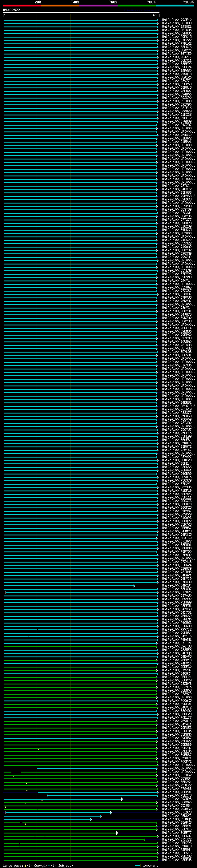Image resolution: width=197 pixels, height=868 pixels.
Task: Select the UniRef100_Q7Z978 label
Action: 176,812
